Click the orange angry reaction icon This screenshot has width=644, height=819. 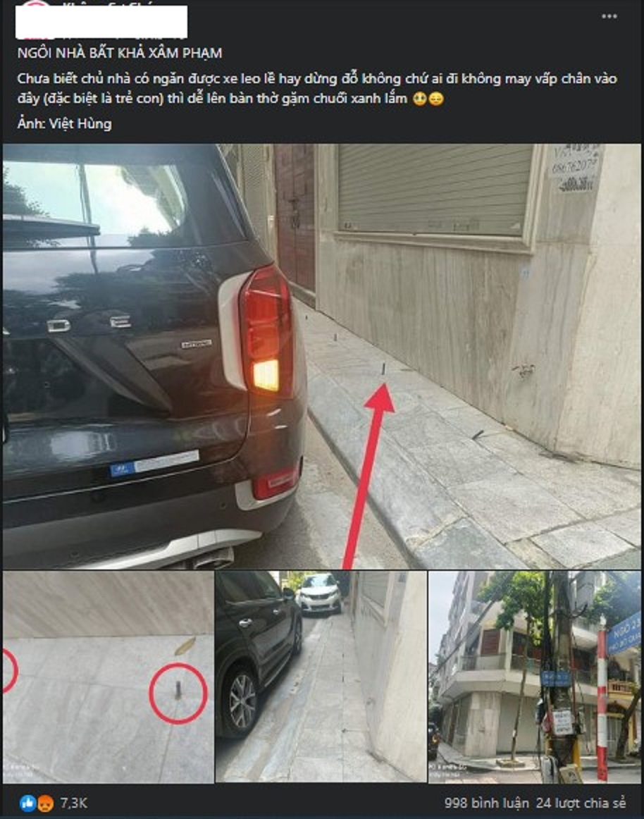coord(45,803)
